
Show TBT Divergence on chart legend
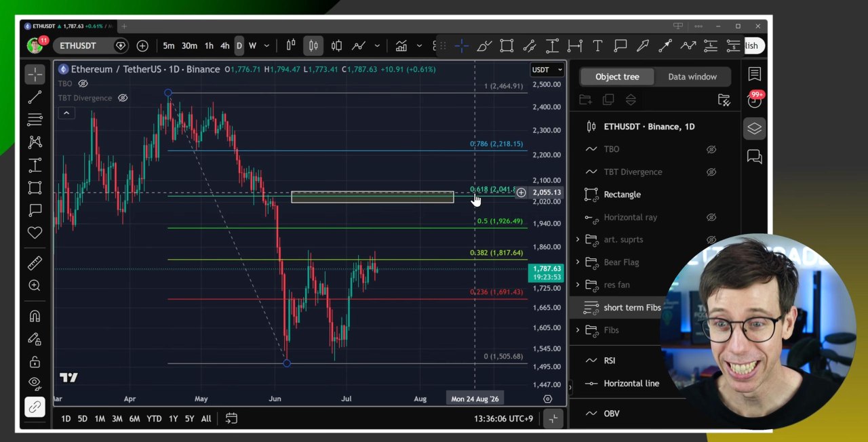123,98
